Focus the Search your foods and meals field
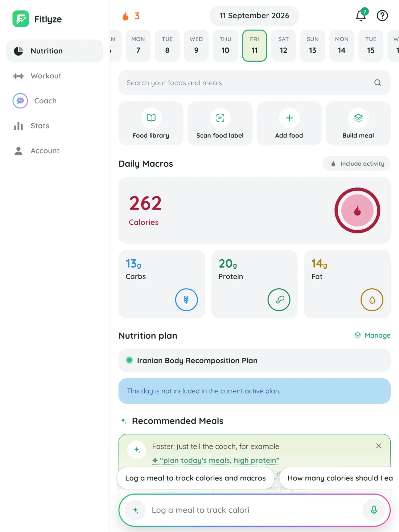Screen dimensions: 399x532 (x=255, y=83)
